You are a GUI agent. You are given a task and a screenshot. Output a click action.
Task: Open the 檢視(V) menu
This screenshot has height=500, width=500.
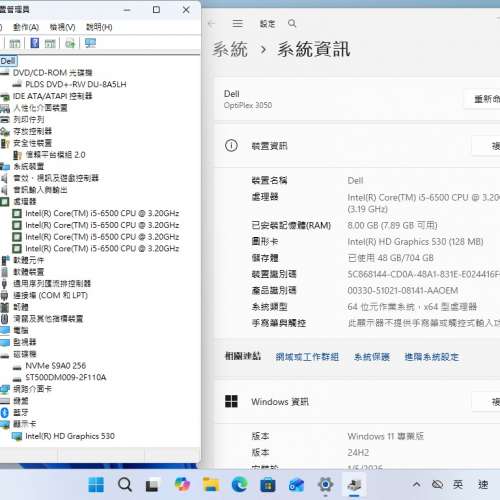pos(62,27)
